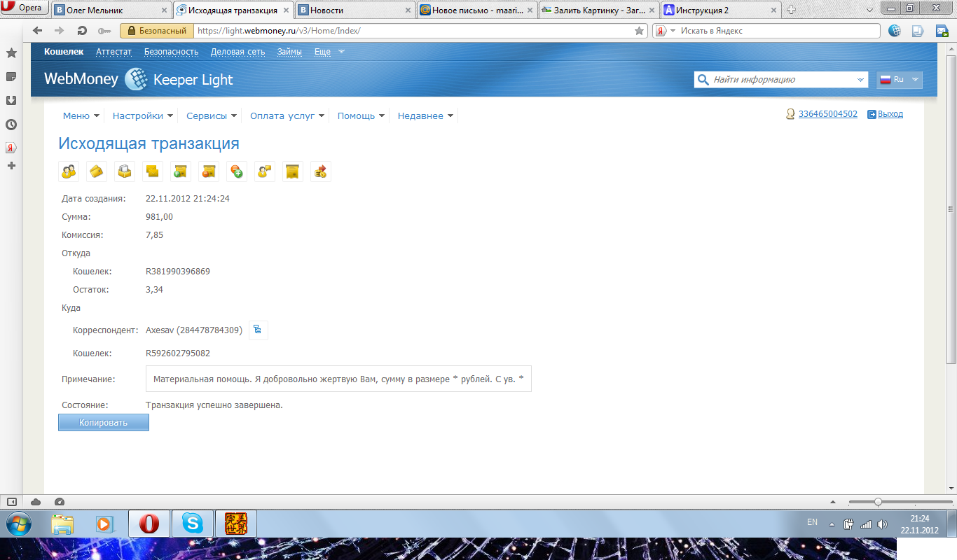The height and width of the screenshot is (560, 957).
Task: Click the coins with red arrow icon
Action: [x=321, y=171]
